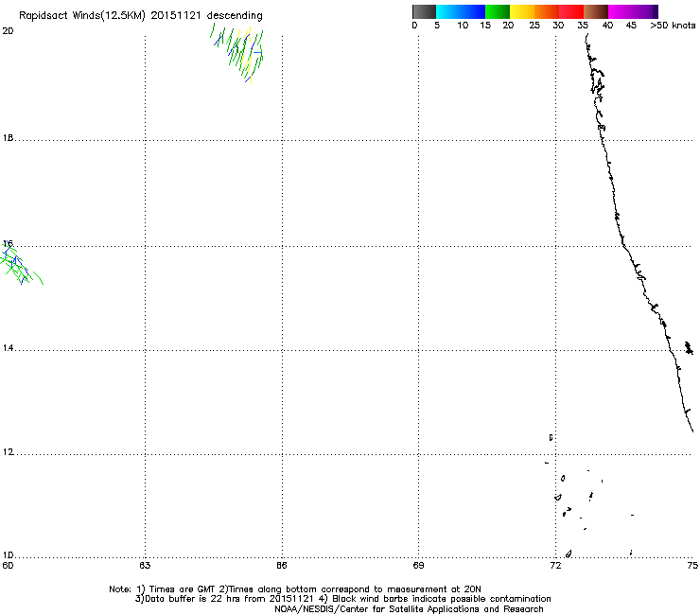Image resolution: width=700 pixels, height=615 pixels.
Task: Click the Rapidscat Winds 20151121 descending title
Action: tap(141, 15)
